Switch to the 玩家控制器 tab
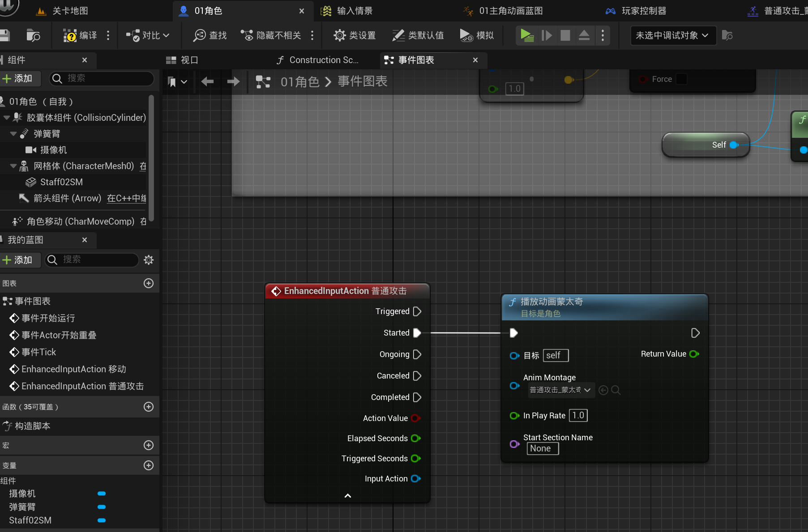Image resolution: width=808 pixels, height=532 pixels. [643, 11]
